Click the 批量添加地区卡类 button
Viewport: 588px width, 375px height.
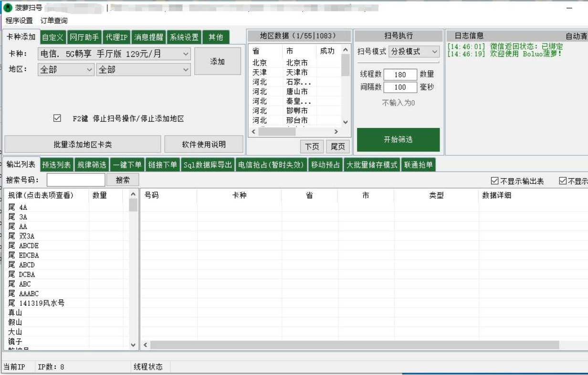click(83, 144)
